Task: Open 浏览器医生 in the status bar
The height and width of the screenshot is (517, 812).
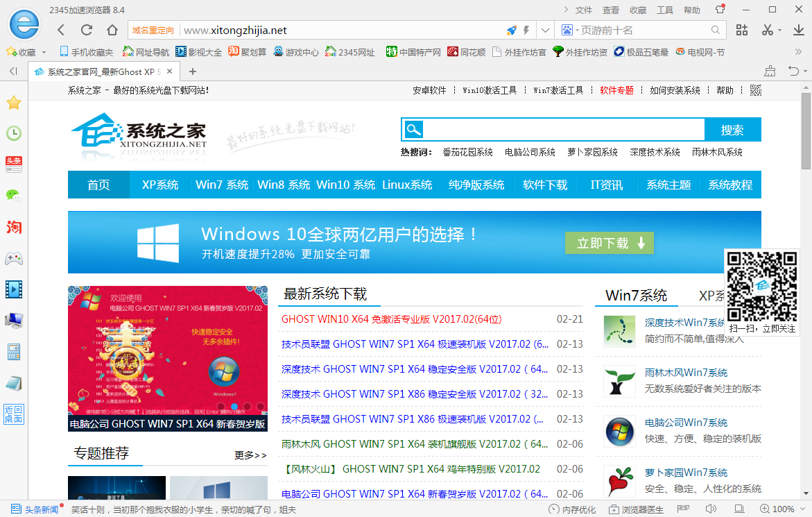Action: (x=636, y=509)
